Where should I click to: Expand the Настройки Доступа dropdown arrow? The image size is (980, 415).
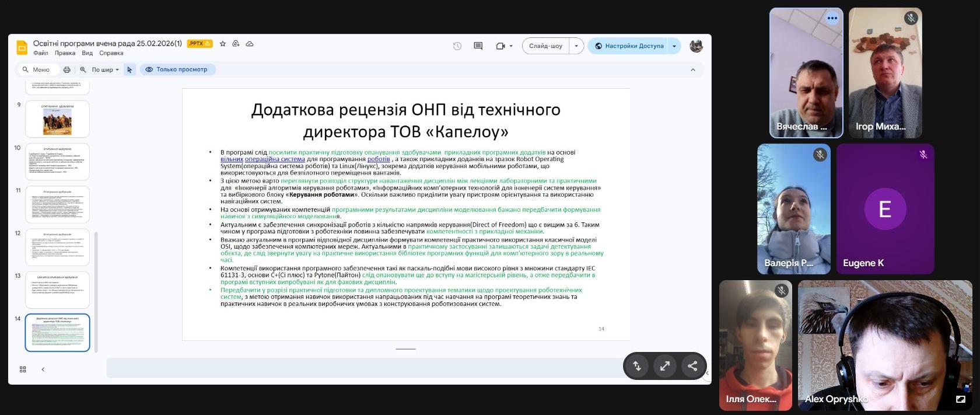coord(674,46)
